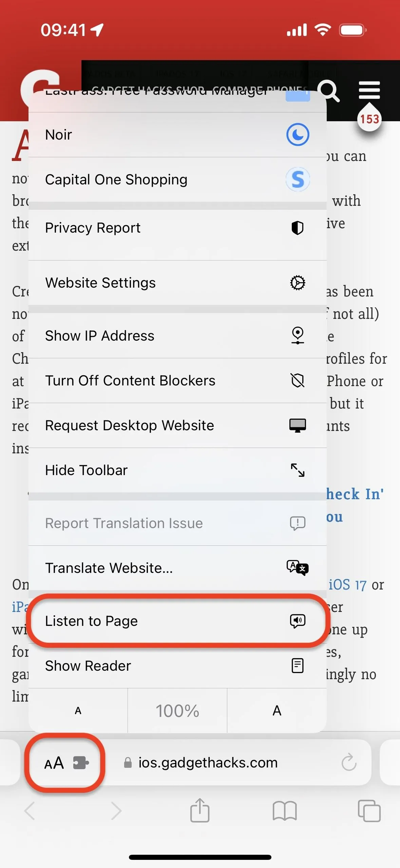400x868 pixels.
Task: Tap the Privacy Report shield icon
Action: coord(298,228)
